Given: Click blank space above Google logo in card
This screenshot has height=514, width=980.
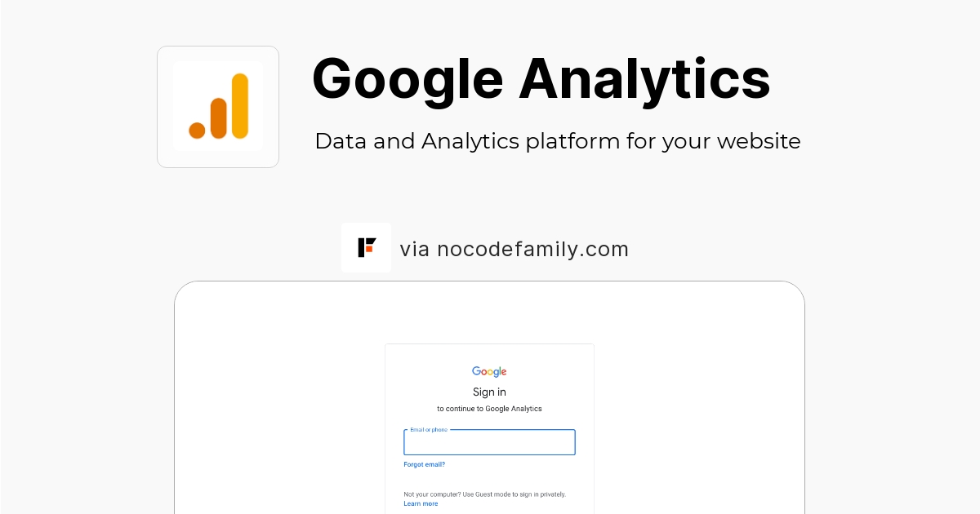Looking at the screenshot, I should click(489, 354).
